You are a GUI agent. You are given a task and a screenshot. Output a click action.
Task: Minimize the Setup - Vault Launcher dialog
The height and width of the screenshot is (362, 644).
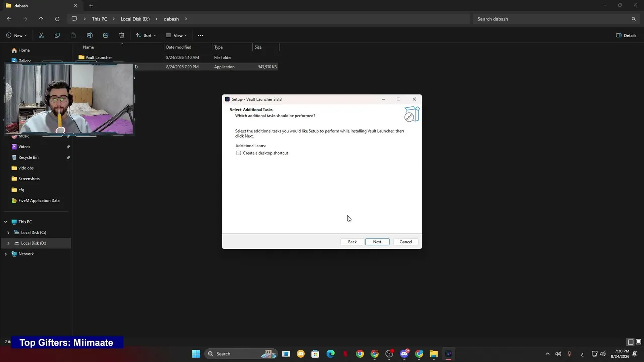pos(383,99)
